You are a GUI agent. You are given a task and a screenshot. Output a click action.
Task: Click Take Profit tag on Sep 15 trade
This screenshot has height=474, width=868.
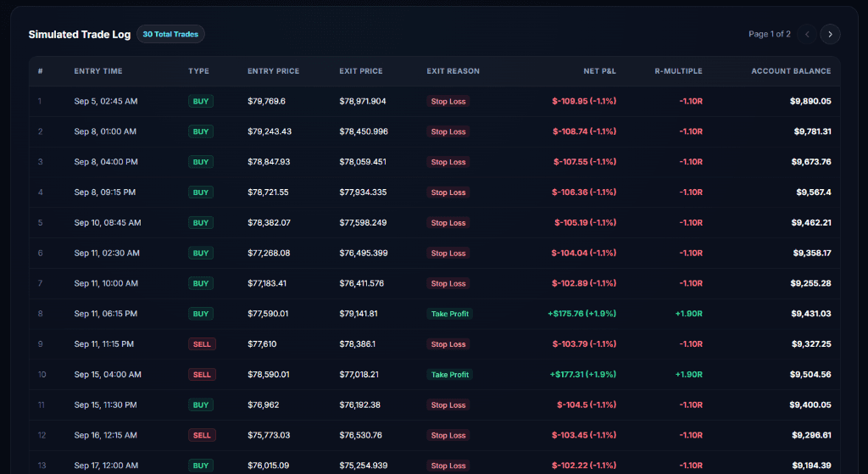point(449,375)
